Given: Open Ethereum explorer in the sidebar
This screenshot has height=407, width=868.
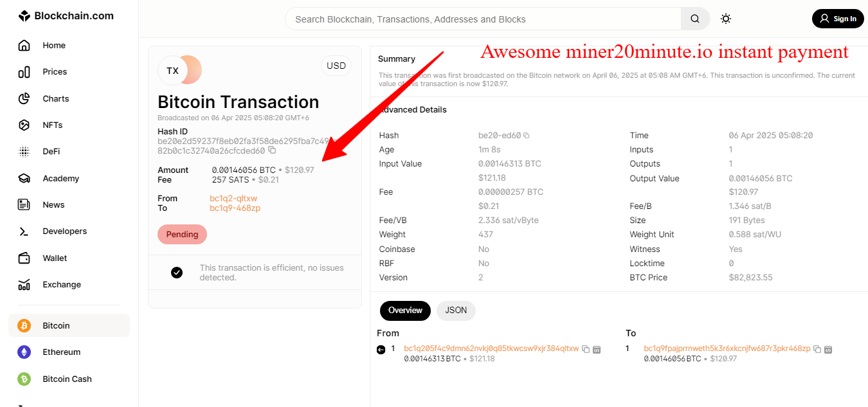Looking at the screenshot, I should click(x=62, y=352).
